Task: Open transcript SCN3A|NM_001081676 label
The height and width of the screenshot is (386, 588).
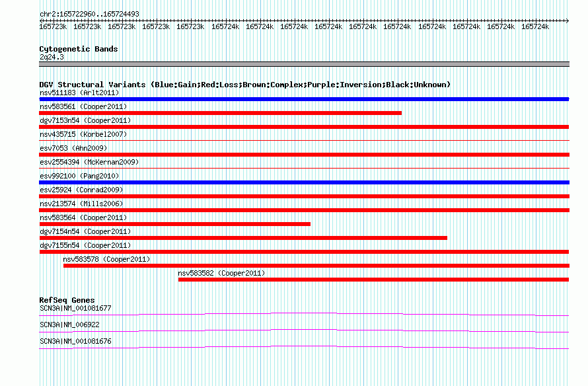Action: [75, 341]
